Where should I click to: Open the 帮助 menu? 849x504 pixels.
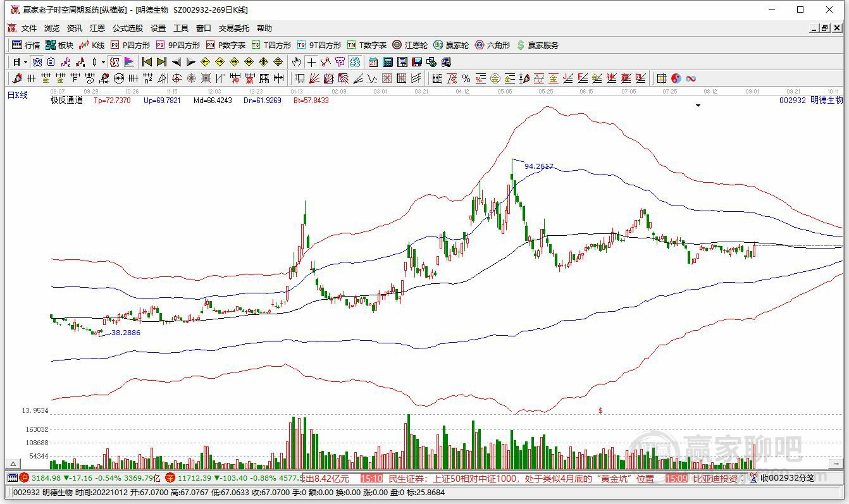264,28
